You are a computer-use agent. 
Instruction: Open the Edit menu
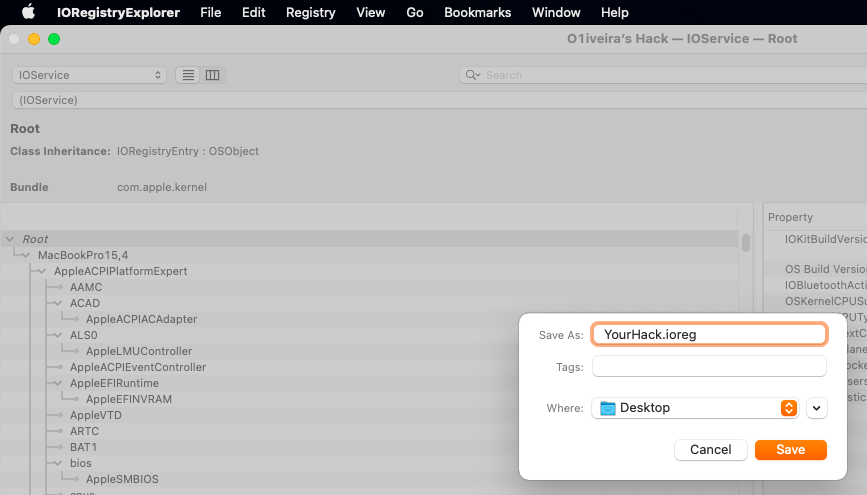[254, 12]
